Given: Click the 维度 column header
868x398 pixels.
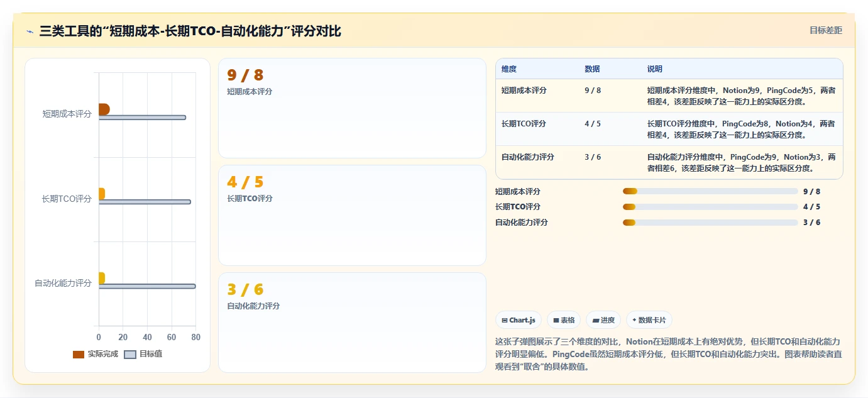Looking at the screenshot, I should pyautogui.click(x=509, y=69).
